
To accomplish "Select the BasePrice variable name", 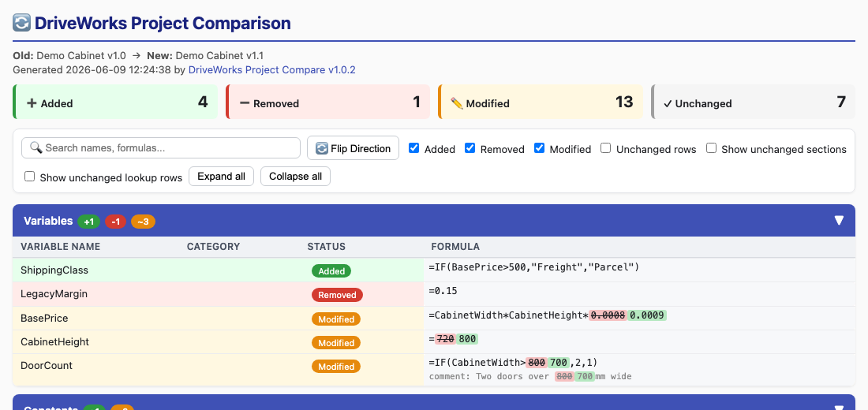I will click(x=44, y=319).
